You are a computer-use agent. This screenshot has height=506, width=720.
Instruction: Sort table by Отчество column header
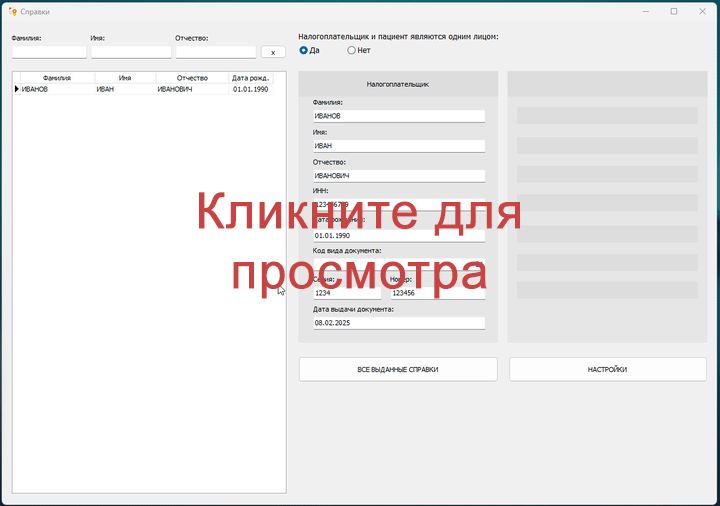pyautogui.click(x=192, y=78)
